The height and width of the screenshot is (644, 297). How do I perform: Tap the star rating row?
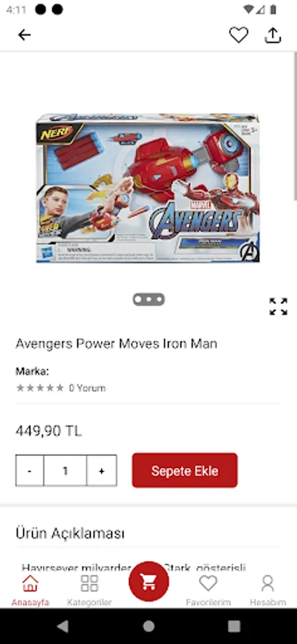tap(40, 388)
